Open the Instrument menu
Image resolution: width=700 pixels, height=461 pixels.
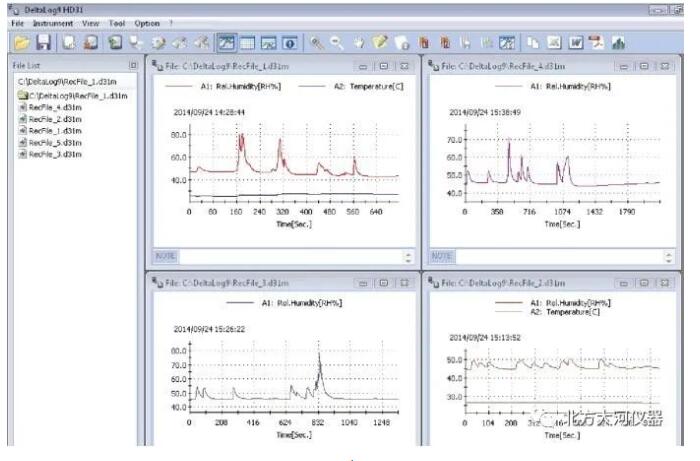point(52,23)
